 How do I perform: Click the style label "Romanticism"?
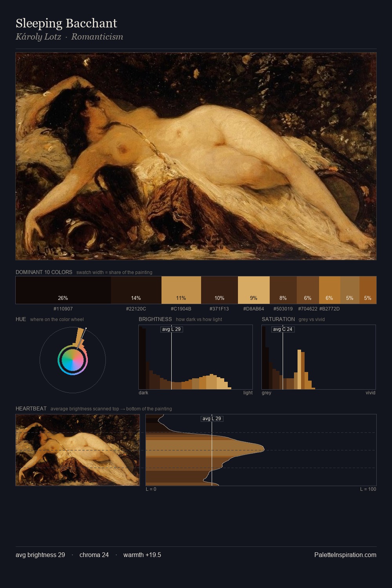point(97,37)
